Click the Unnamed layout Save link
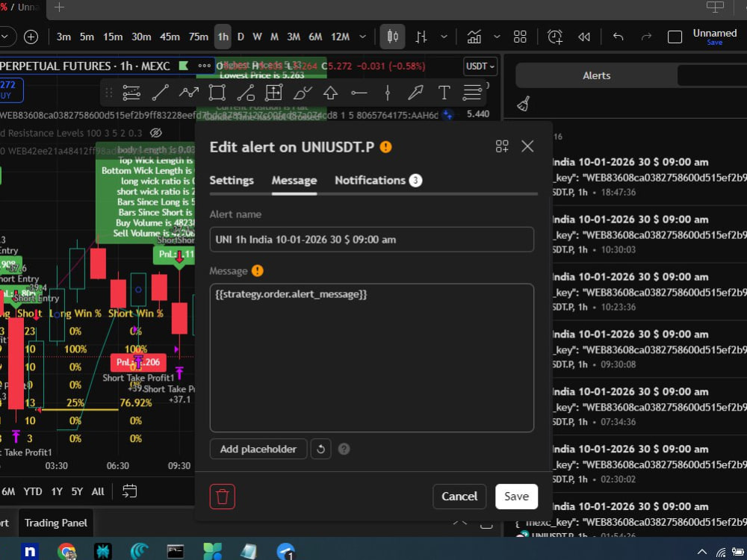 coord(714,43)
